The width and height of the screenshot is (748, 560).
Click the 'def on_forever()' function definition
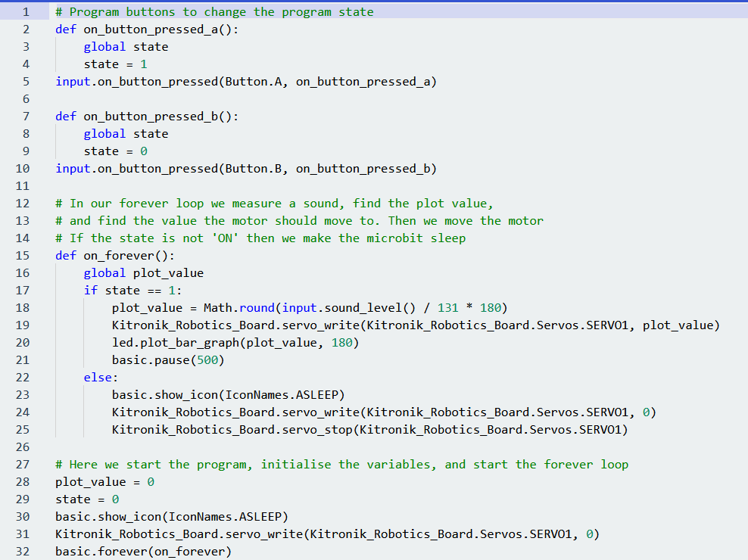115,256
